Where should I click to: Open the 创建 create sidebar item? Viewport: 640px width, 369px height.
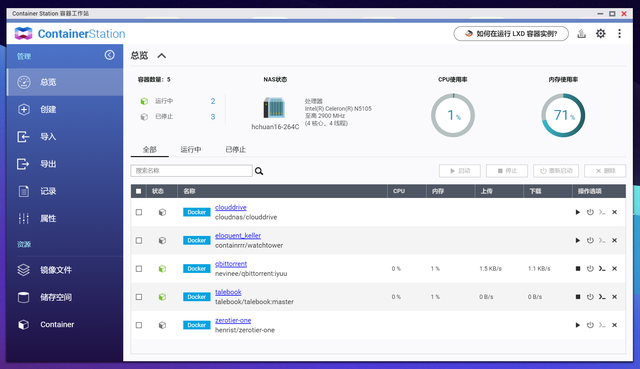[65, 109]
